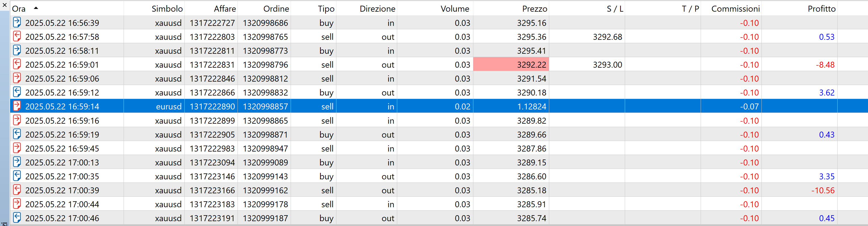Click the sell-out icon for the 16:57:58 deal
The image size is (868, 226).
(17, 36)
